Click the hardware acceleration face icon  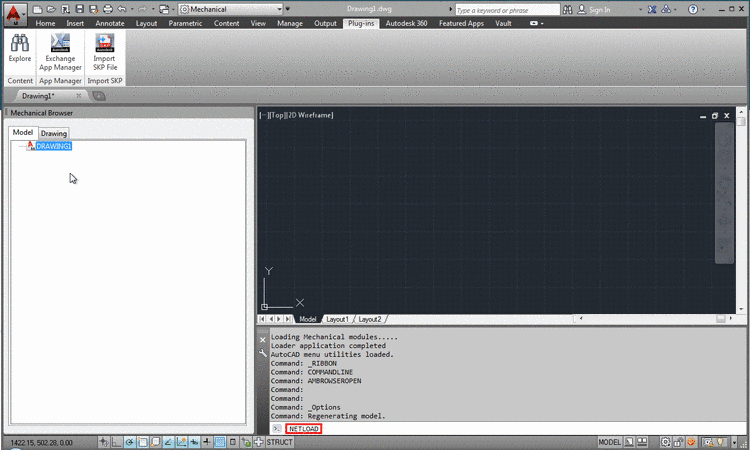691,442
